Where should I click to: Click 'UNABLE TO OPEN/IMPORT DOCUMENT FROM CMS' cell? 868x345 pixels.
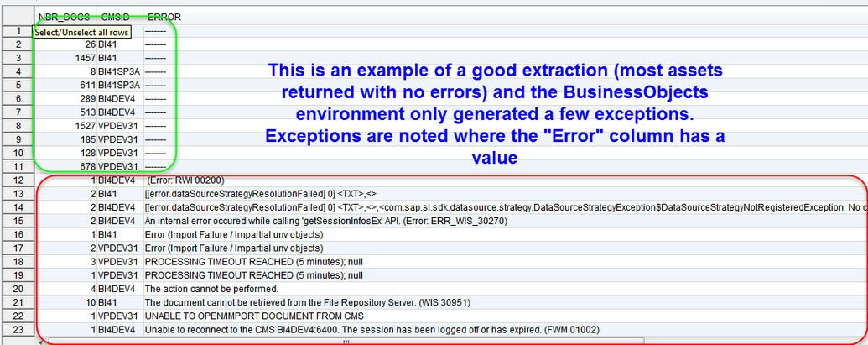point(254,316)
